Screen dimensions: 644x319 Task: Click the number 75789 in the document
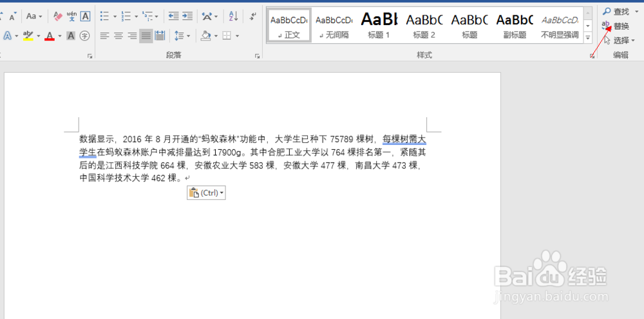click(x=342, y=139)
